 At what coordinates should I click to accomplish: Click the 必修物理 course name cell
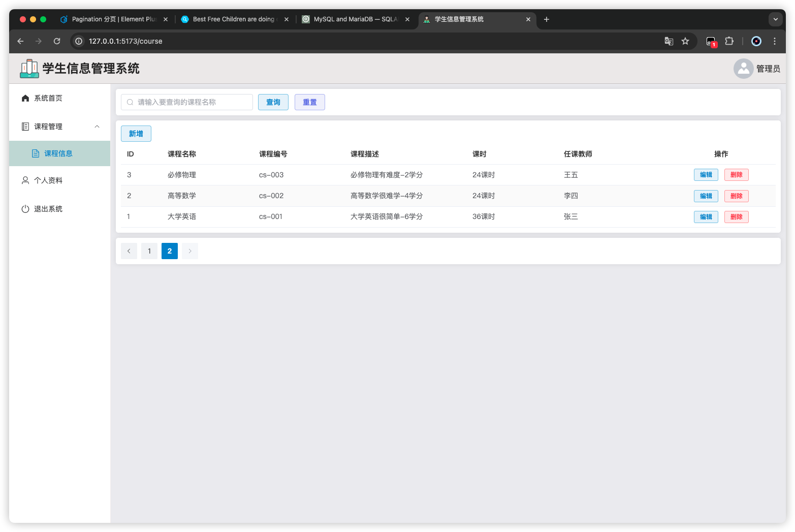[x=182, y=175]
